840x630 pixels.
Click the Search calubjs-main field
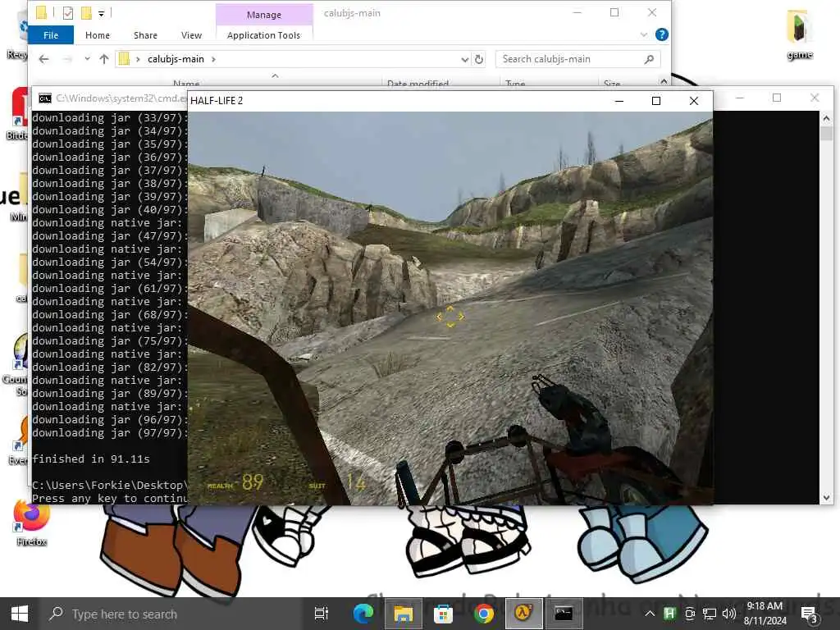coord(577,59)
